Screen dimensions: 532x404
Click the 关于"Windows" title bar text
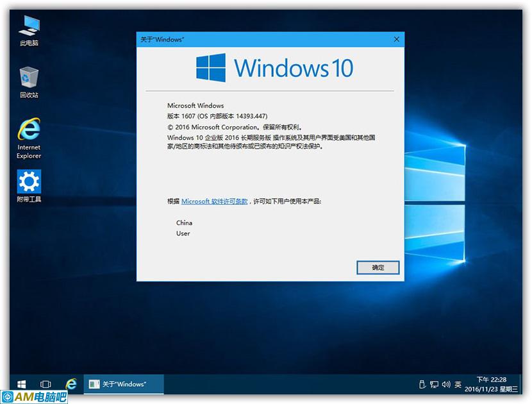point(162,39)
